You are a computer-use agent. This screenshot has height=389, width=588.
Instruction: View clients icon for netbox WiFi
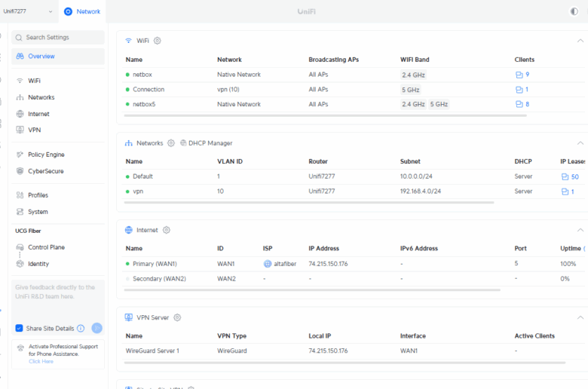click(519, 75)
